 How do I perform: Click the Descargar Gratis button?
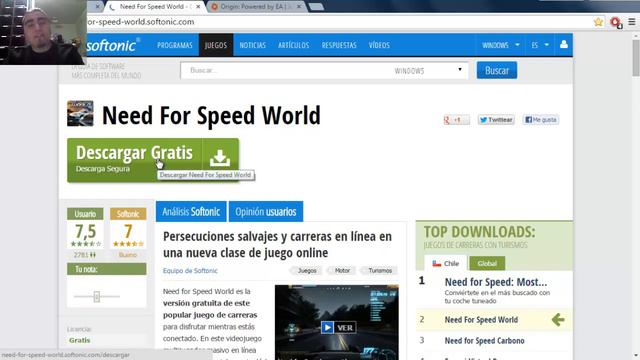(153, 160)
